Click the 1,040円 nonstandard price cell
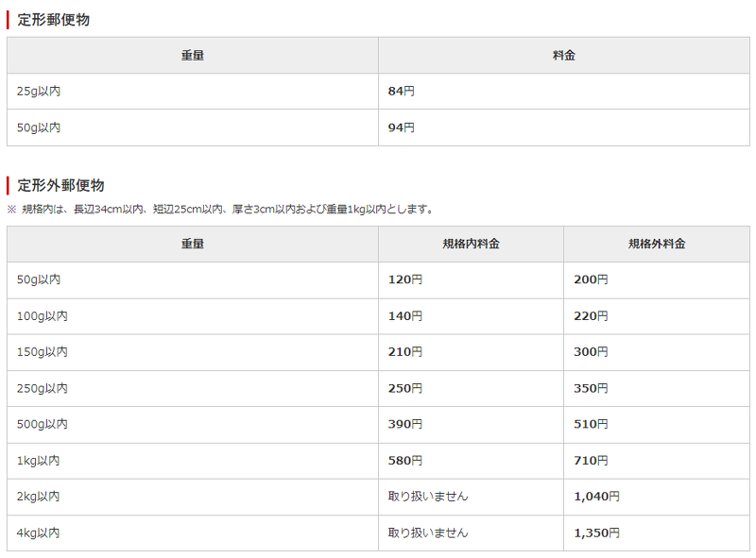Screen dimensions: 756x558 [x=595, y=496]
